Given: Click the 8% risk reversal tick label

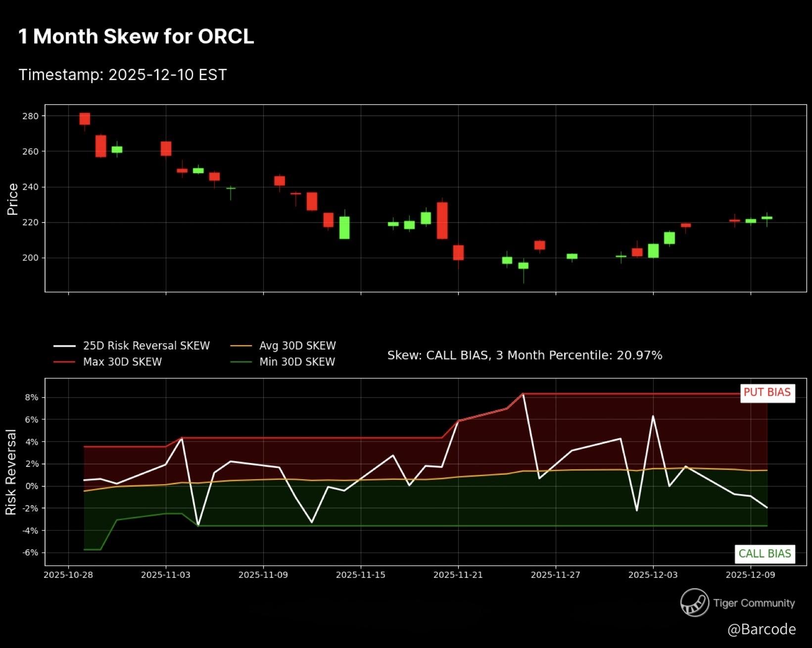Looking at the screenshot, I should 32,397.
